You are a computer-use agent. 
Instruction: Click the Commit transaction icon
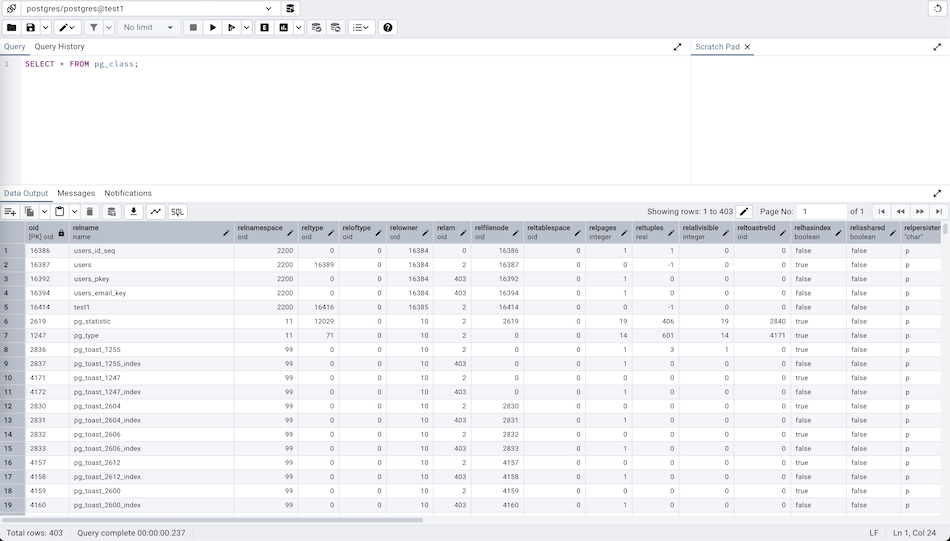click(x=316, y=28)
